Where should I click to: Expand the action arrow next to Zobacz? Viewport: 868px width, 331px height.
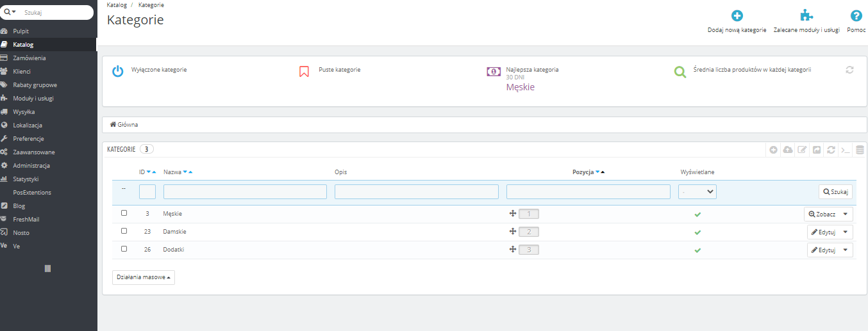coord(846,214)
